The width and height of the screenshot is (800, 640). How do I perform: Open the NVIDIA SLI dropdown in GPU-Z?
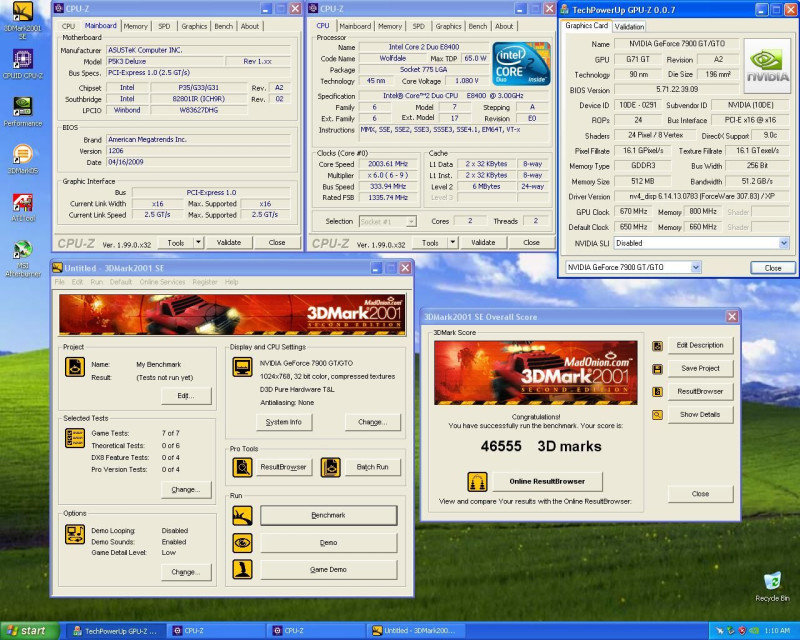tap(784, 243)
